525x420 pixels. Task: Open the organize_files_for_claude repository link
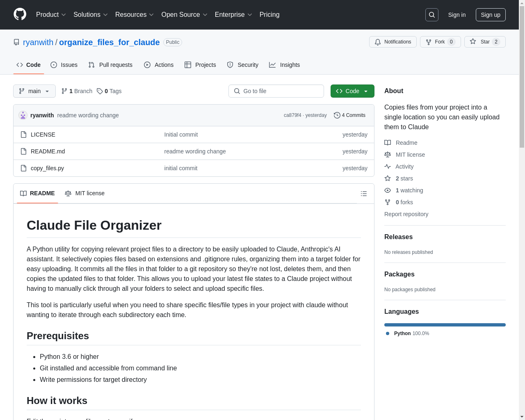(110, 42)
